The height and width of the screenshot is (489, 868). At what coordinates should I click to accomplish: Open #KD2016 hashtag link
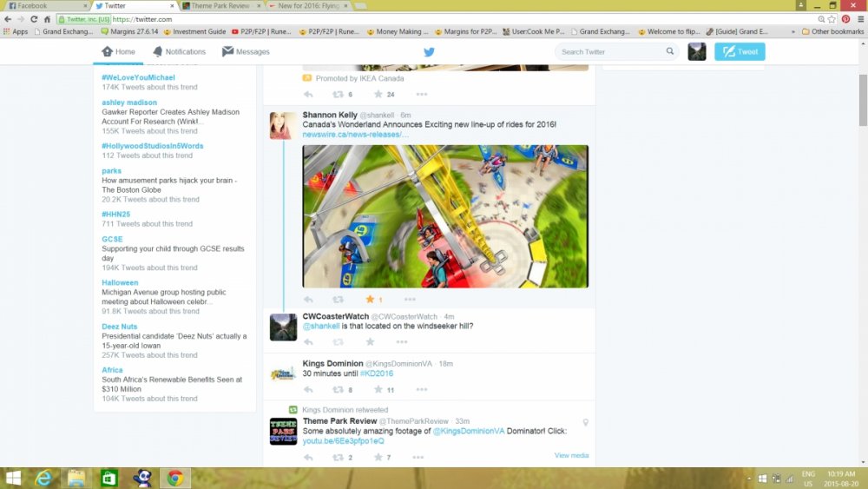point(377,373)
